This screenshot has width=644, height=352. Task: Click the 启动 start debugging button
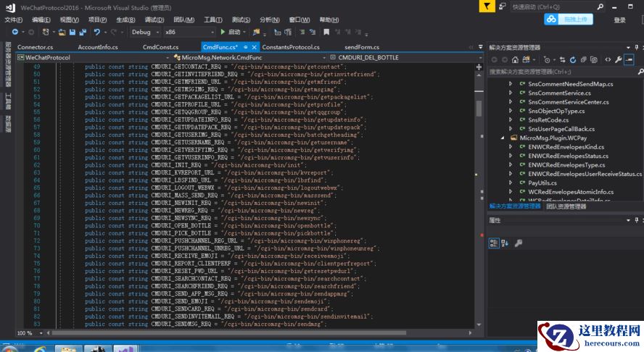(x=231, y=32)
